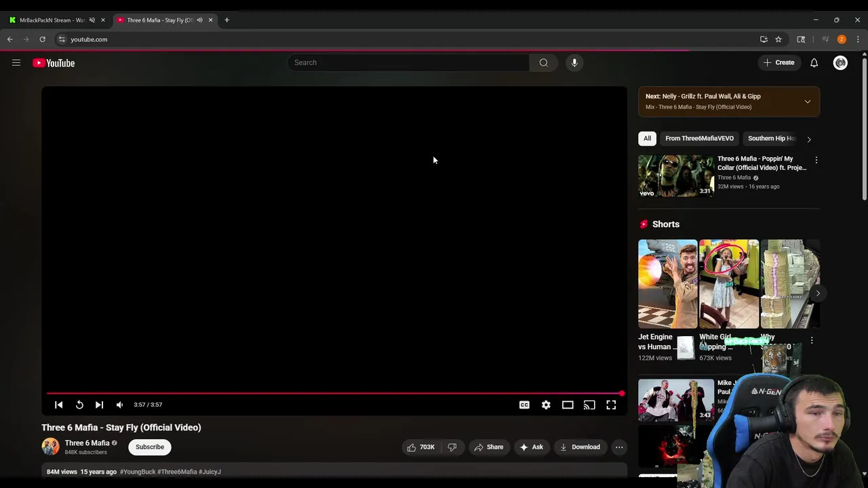Skip to the next video
Viewport: 868px width, 488px height.
(99, 405)
